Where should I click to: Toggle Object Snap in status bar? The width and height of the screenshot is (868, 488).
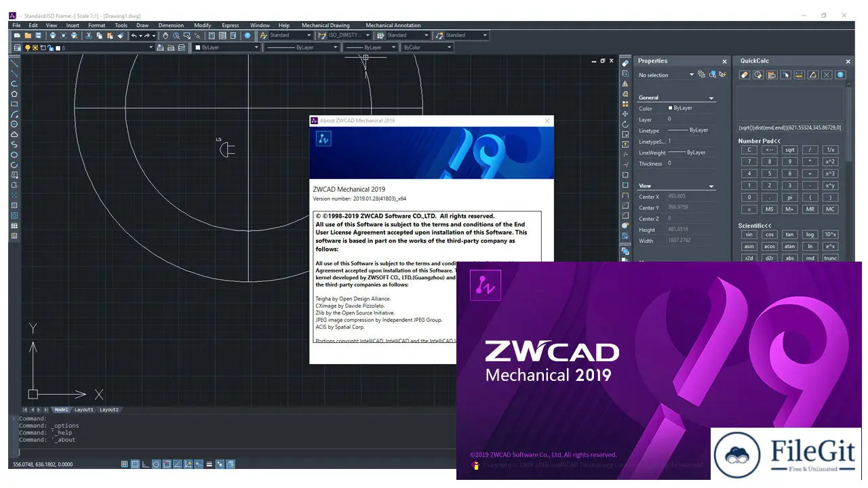(167, 464)
